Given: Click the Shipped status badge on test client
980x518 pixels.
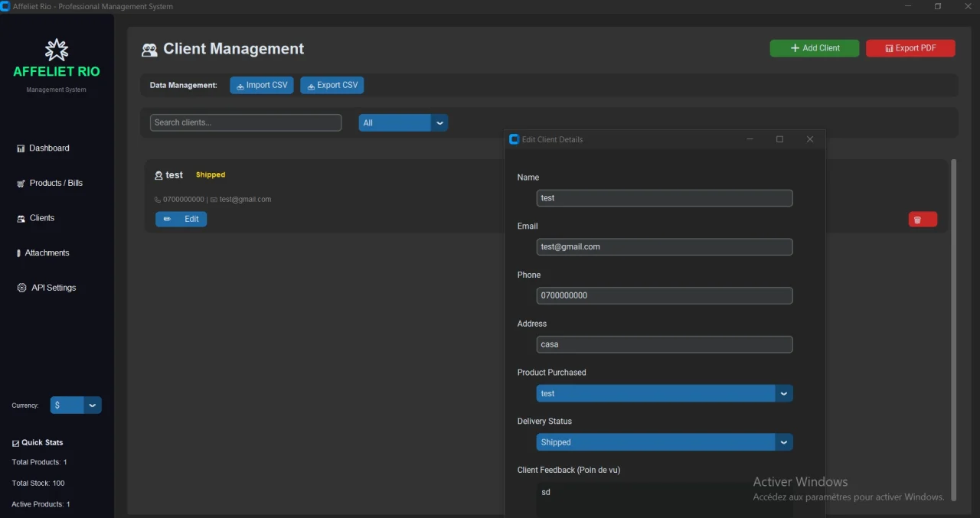Looking at the screenshot, I should click(211, 175).
